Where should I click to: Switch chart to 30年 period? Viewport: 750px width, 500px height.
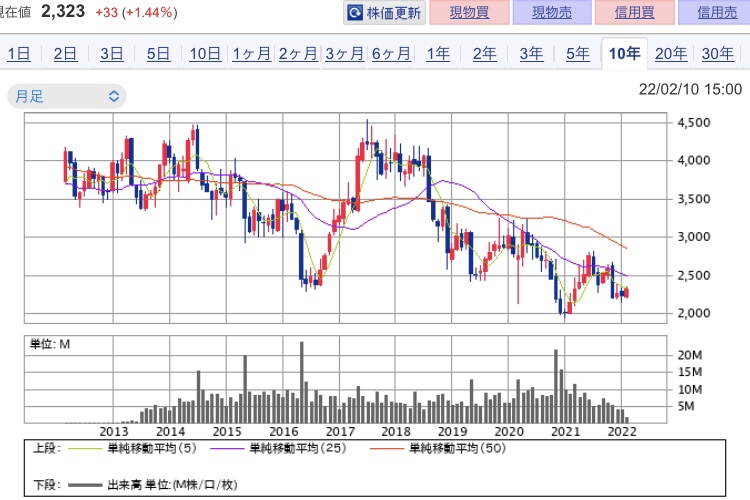coord(717,54)
